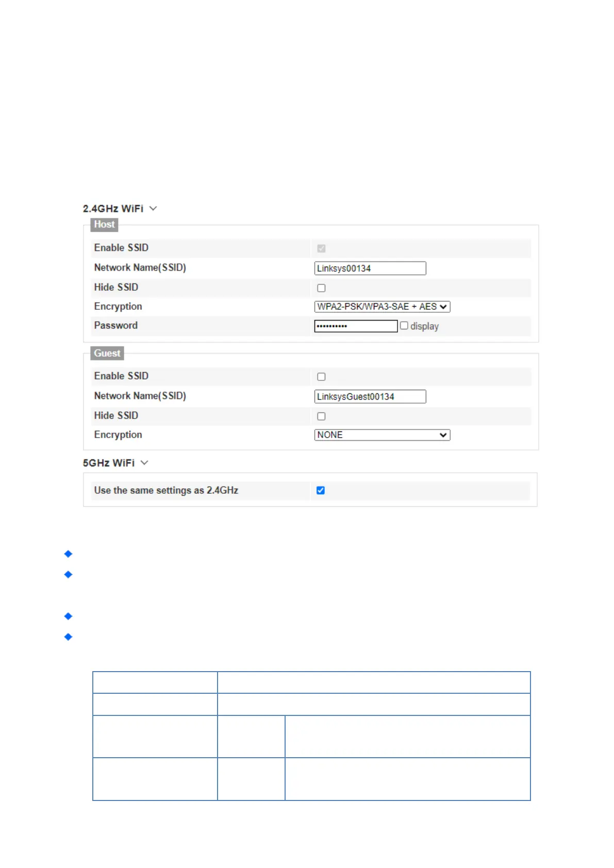Tick the Guest Hide SSID checkbox
Viewport: 614px width, 868px height.
click(x=321, y=416)
